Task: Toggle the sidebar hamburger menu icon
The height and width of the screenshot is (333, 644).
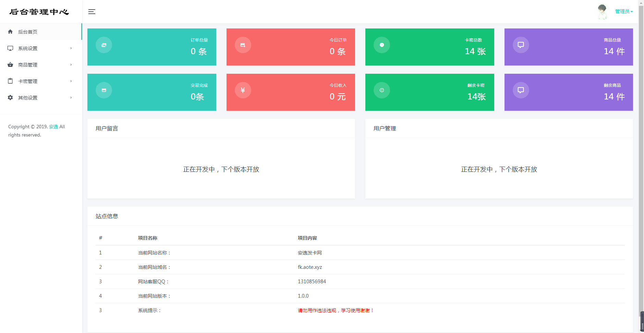Action: 92,12
